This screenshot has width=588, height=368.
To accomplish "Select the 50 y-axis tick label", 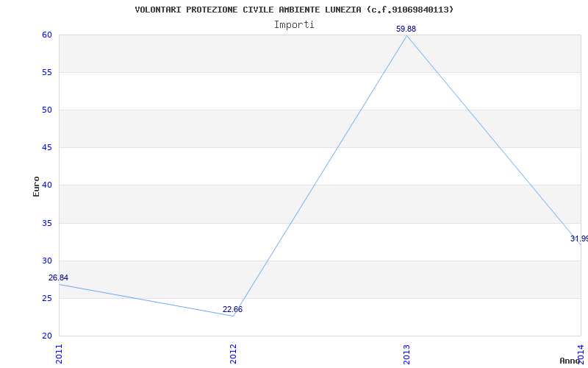I will 46,110.
